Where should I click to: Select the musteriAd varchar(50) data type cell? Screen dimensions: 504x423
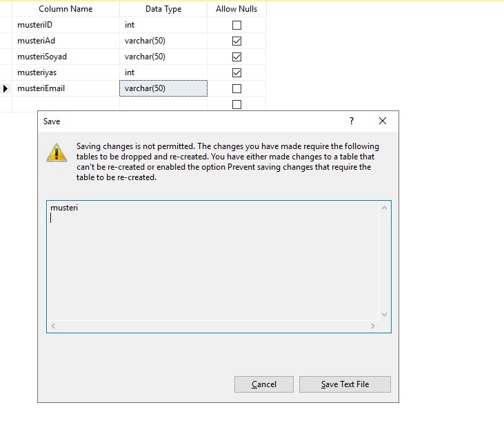pos(163,41)
